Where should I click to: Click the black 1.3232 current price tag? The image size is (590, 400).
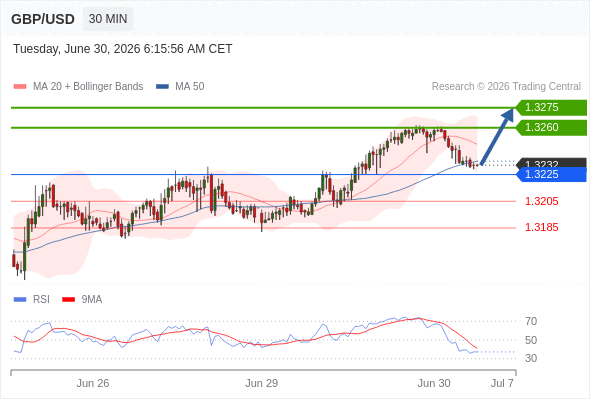click(x=551, y=163)
